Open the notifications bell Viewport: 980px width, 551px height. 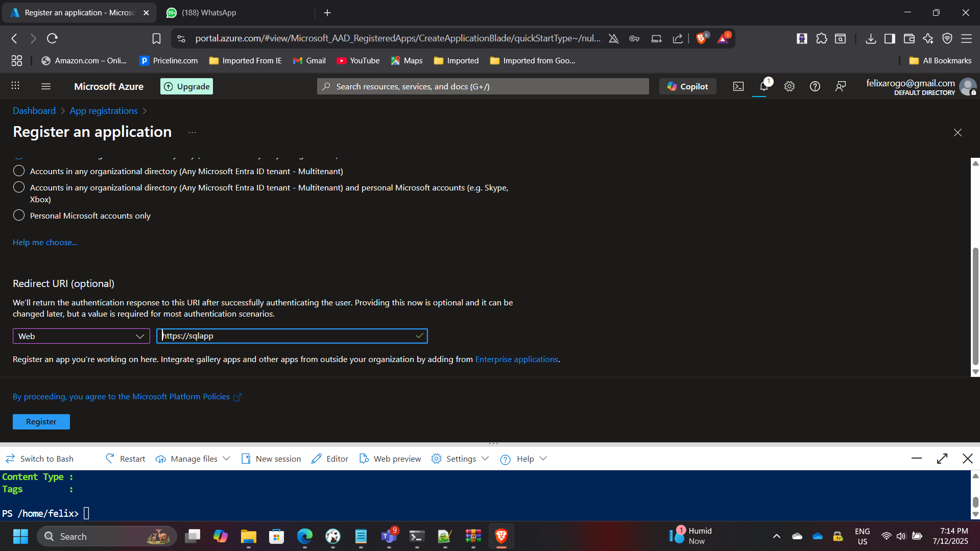(763, 86)
